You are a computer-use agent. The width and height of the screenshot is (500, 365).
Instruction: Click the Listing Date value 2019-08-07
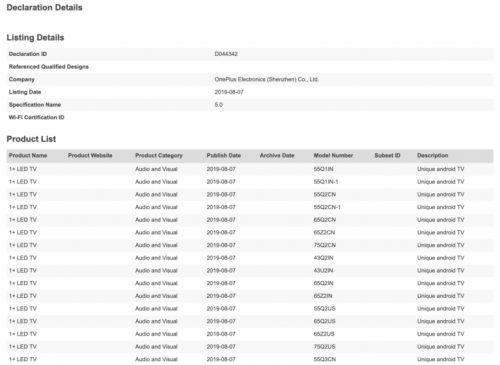click(x=229, y=92)
